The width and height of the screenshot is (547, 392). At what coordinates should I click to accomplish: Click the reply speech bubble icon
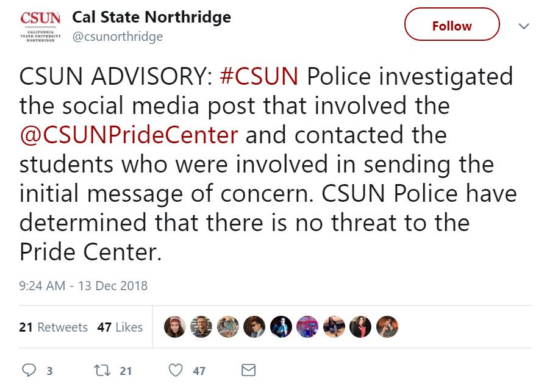click(x=29, y=370)
